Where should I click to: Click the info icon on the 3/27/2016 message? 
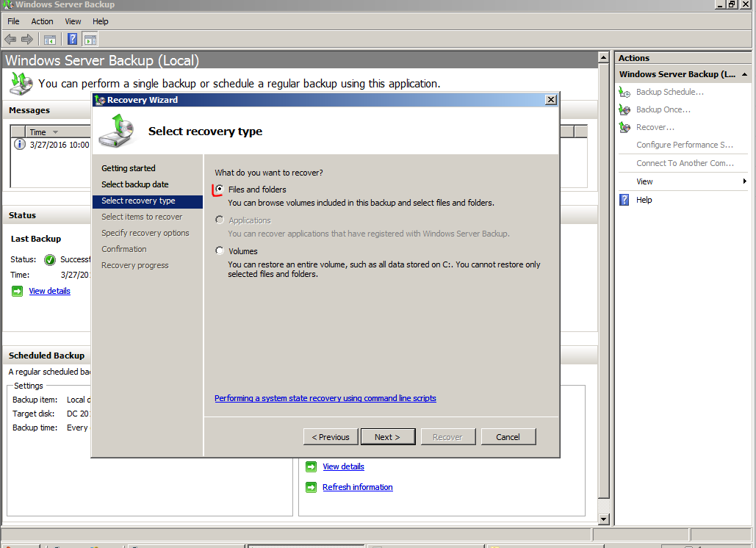click(19, 144)
